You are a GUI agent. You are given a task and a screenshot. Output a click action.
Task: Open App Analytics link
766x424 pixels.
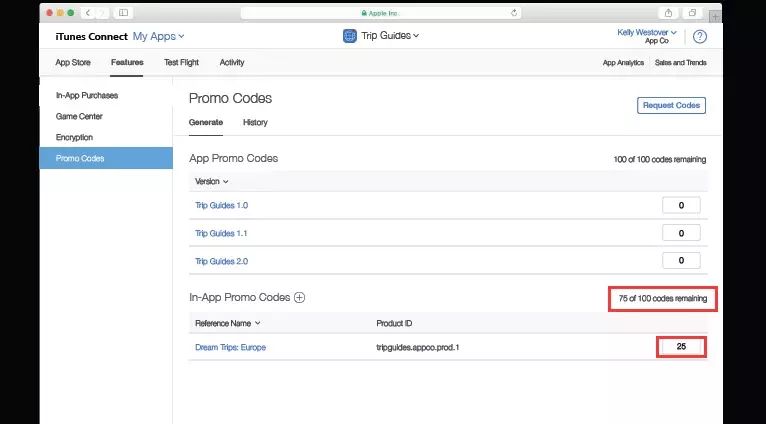(623, 63)
